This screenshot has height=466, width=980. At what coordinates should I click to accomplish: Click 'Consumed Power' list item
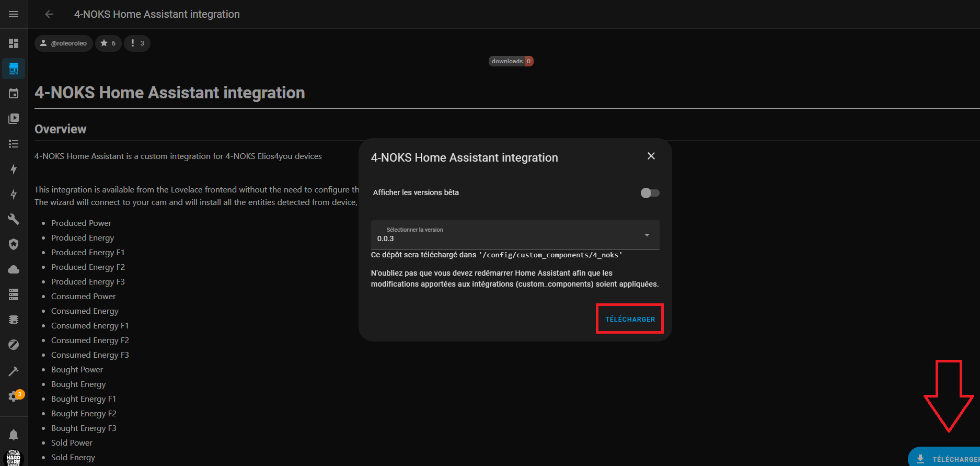pyautogui.click(x=84, y=297)
